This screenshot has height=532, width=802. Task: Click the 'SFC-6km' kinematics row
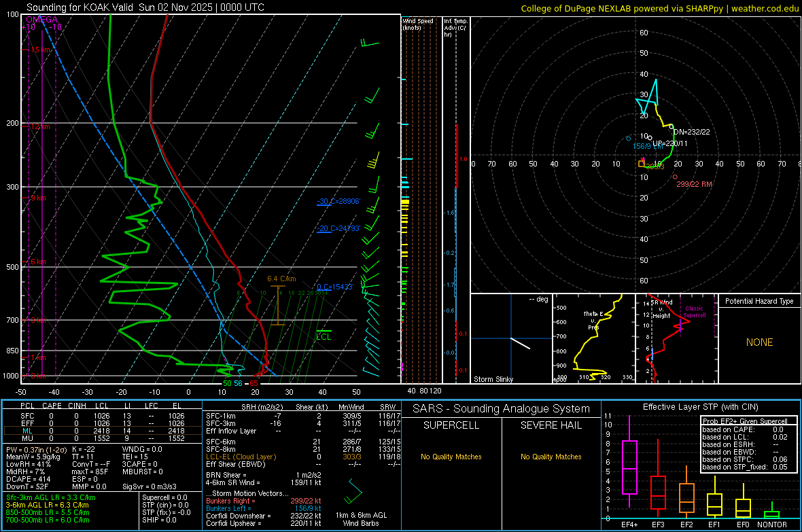tap(303, 442)
